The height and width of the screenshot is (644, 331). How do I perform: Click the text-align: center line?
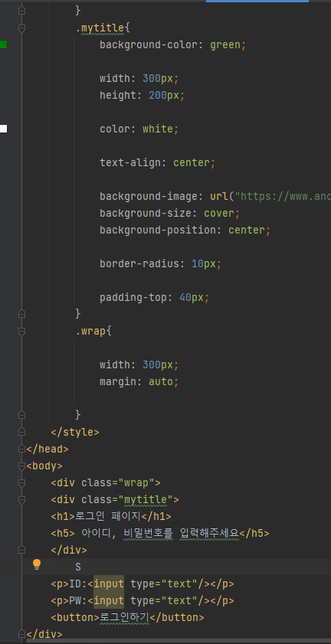pos(158,162)
